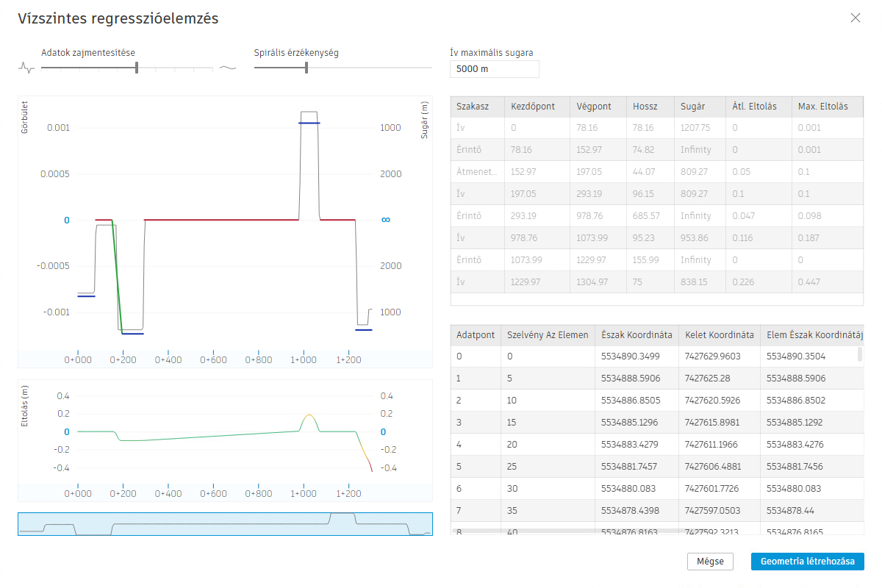882x588 pixels.
Task: Click the Sugár column header
Action: (700, 106)
